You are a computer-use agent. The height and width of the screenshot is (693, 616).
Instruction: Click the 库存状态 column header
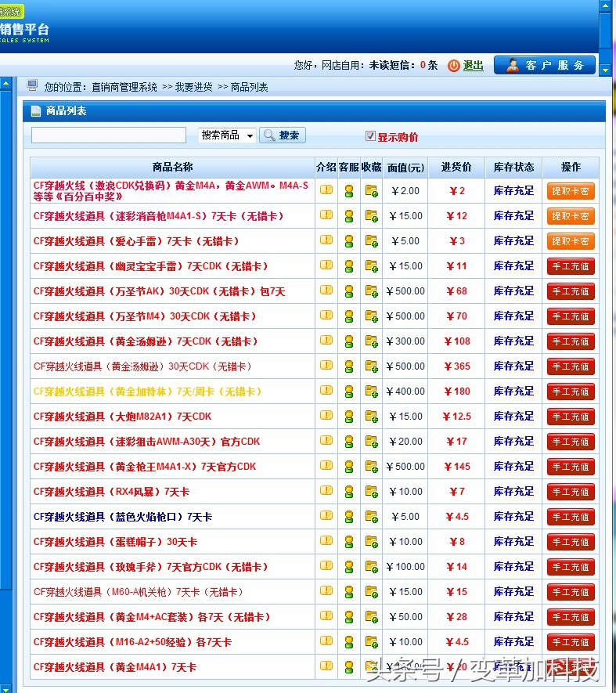coord(513,167)
